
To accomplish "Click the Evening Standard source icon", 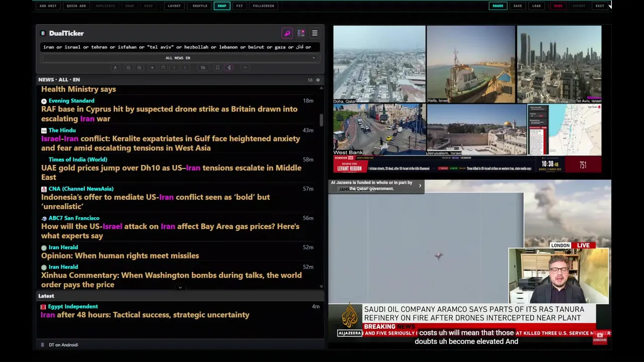I will (44, 101).
